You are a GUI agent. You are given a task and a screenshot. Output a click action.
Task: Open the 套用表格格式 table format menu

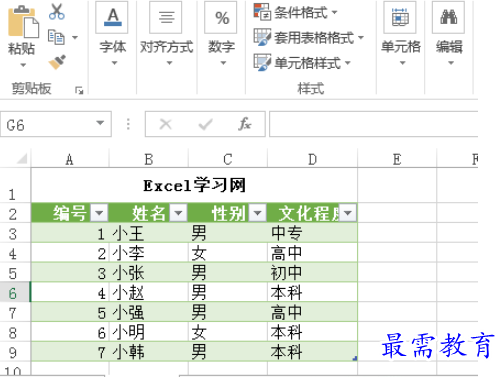(308, 37)
